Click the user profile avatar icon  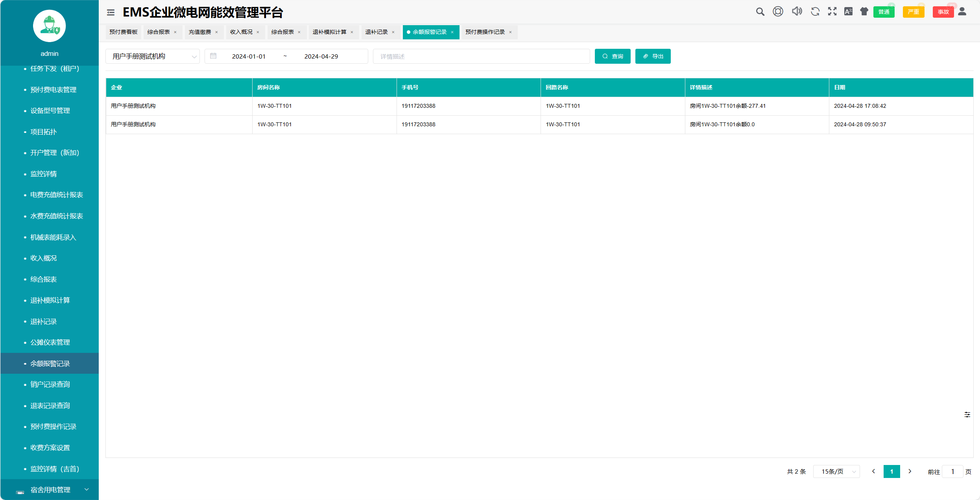[962, 11]
